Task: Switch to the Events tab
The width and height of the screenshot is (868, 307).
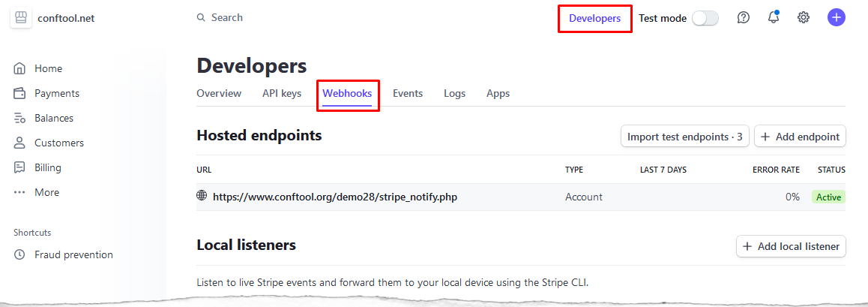Action: click(408, 93)
